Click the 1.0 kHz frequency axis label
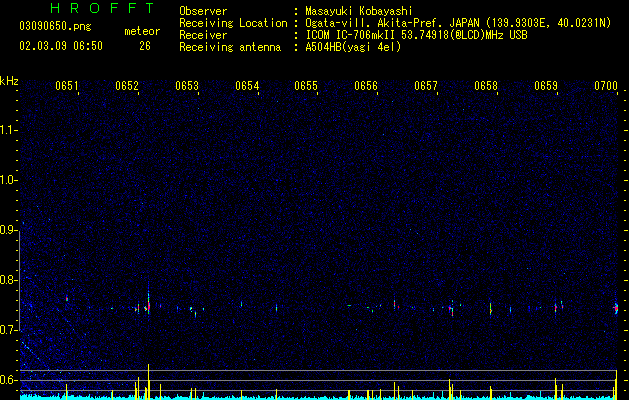 click(8, 180)
